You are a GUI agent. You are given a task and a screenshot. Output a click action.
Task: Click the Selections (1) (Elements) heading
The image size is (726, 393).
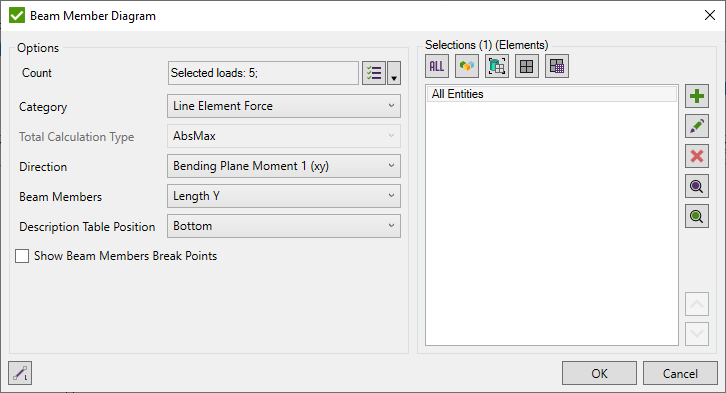pyautogui.click(x=487, y=45)
